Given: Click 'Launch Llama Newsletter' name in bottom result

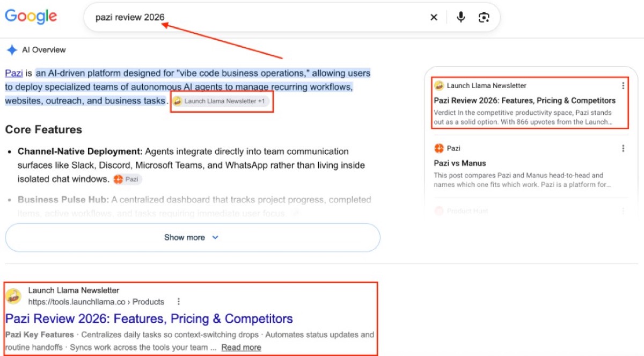Looking at the screenshot, I should [x=74, y=290].
